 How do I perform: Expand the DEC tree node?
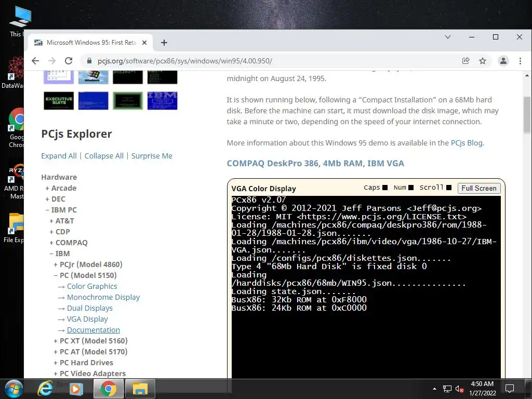pos(55,199)
